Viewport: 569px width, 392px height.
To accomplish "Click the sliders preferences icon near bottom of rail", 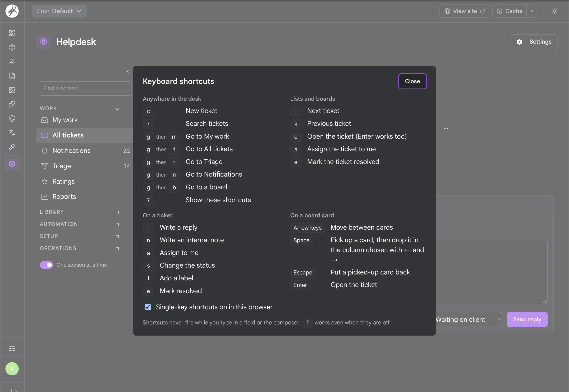I will coord(12,348).
